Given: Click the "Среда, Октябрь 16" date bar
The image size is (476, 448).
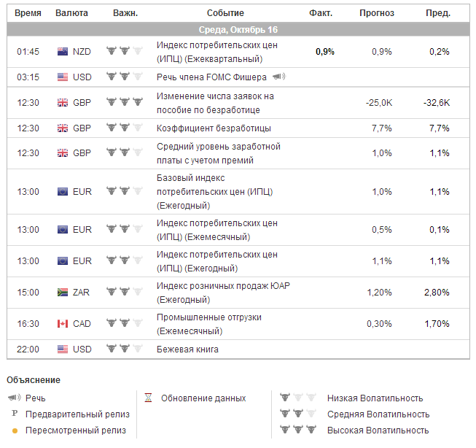Looking at the screenshot, I should pyautogui.click(x=238, y=30).
